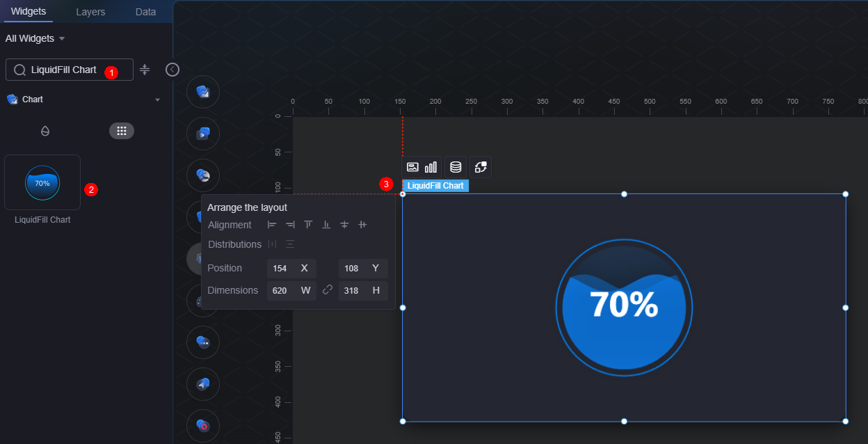Select the liquid drop filter icon

pos(45,131)
